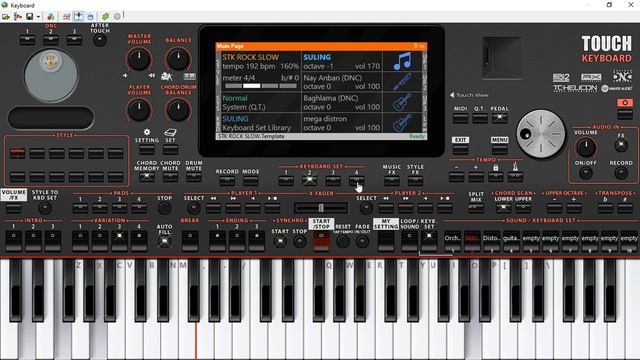
Task: Click the Audio In Volume knob
Action: point(585,147)
